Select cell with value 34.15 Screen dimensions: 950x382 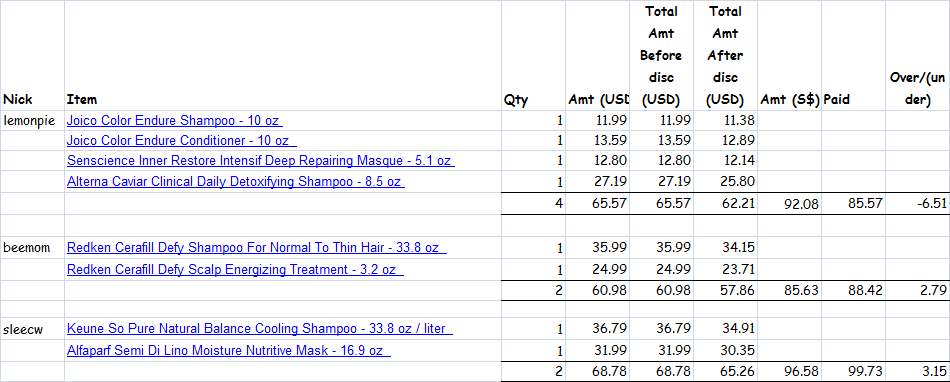click(x=726, y=248)
